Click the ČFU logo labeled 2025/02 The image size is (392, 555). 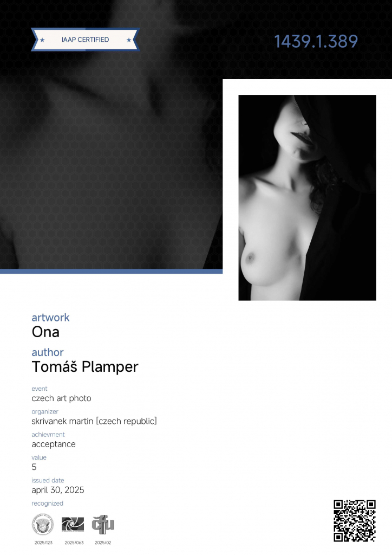(x=103, y=525)
